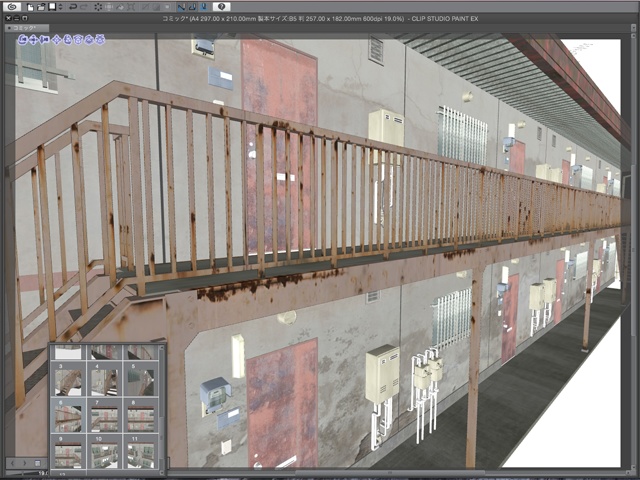Save the document with the Save icon
This screenshot has height=480, width=640.
click(x=52, y=7)
